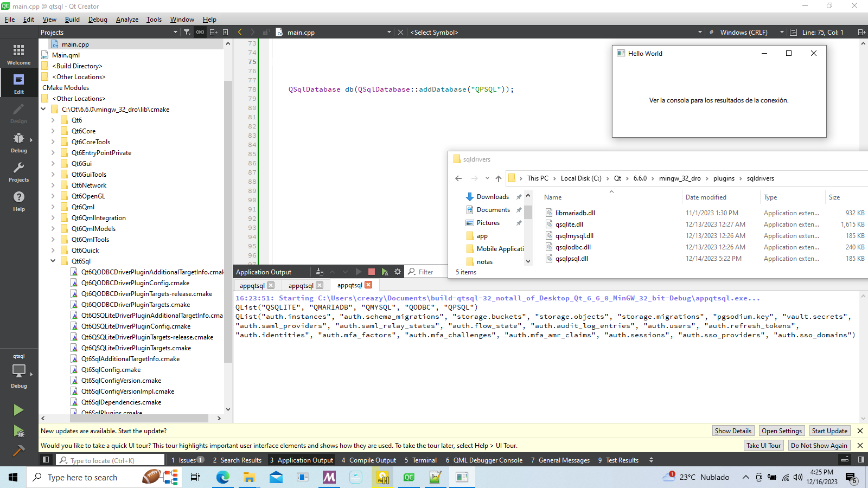Open the output panes list selector
The height and width of the screenshot is (488, 868).
(x=651, y=460)
